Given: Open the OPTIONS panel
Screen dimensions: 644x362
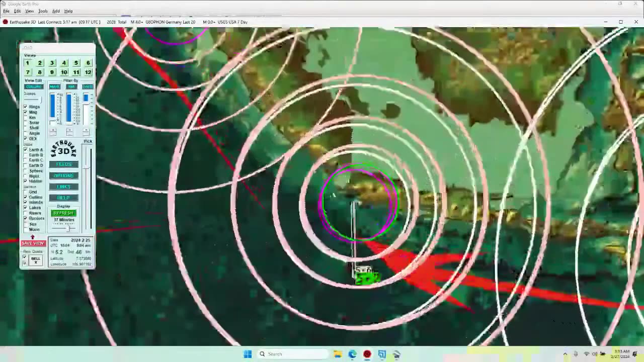Looking at the screenshot, I should click(63, 175).
